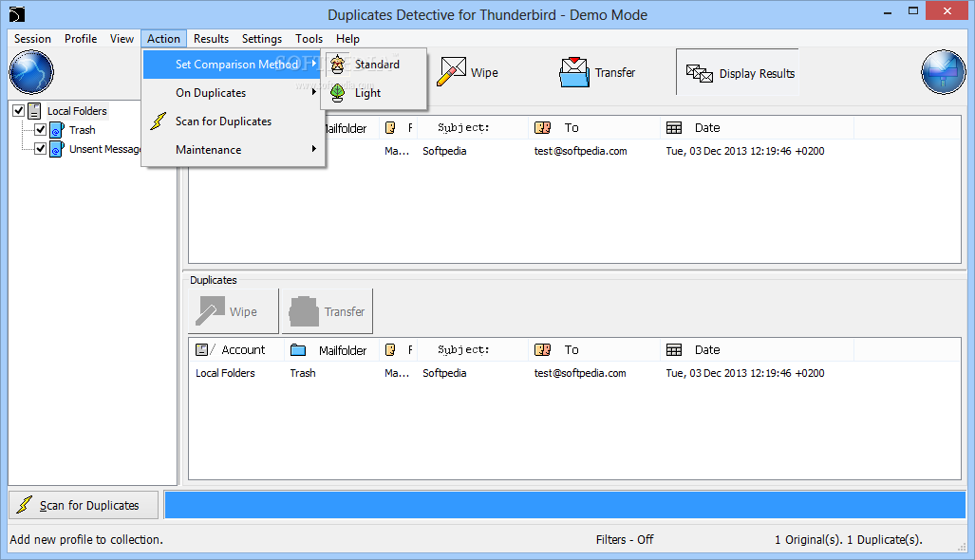
Task: Select Light comparison method
Action: pos(374,93)
